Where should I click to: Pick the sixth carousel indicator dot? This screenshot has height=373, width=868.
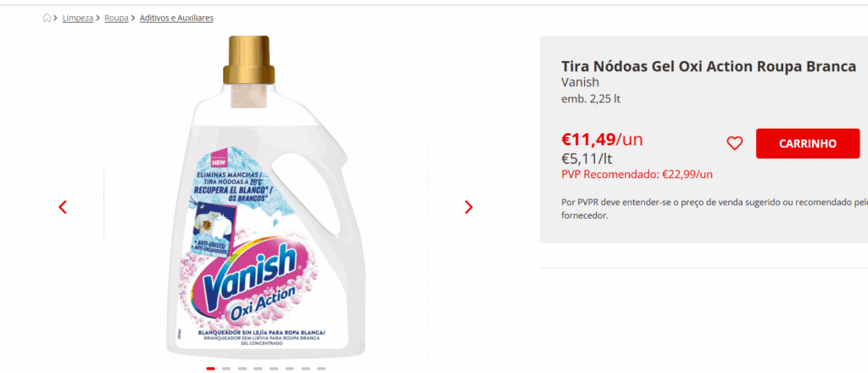(x=290, y=369)
